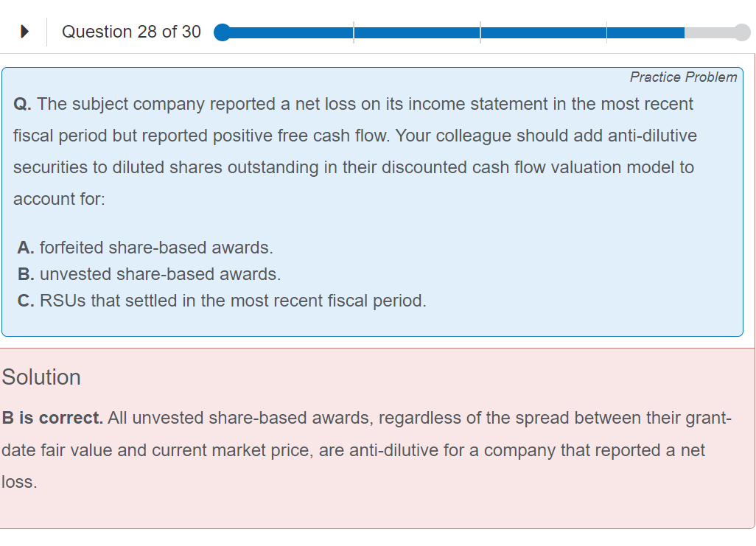Choose answer C, RSUs that settled

(x=221, y=301)
